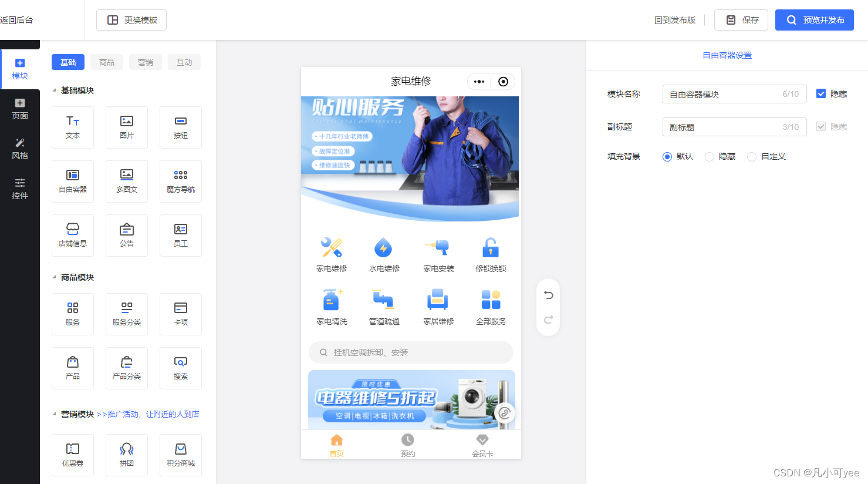Add the 多图文 module
The width and height of the screenshot is (868, 484).
coord(127,181)
